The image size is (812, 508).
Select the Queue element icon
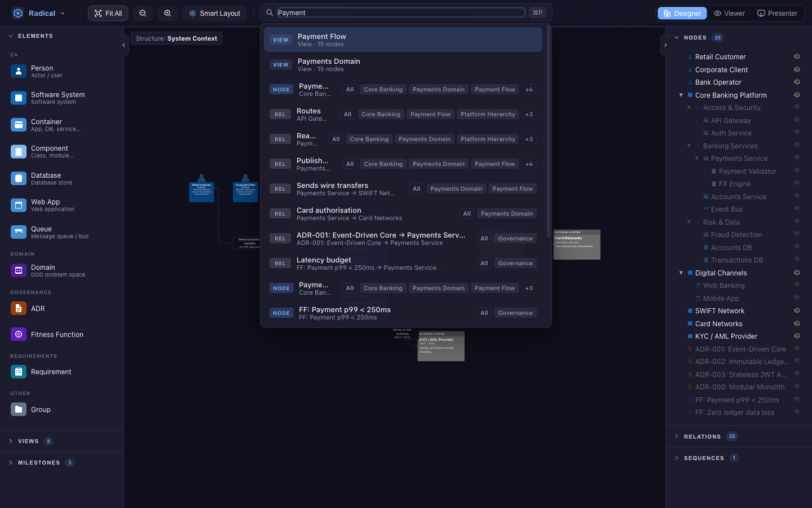[x=19, y=232]
